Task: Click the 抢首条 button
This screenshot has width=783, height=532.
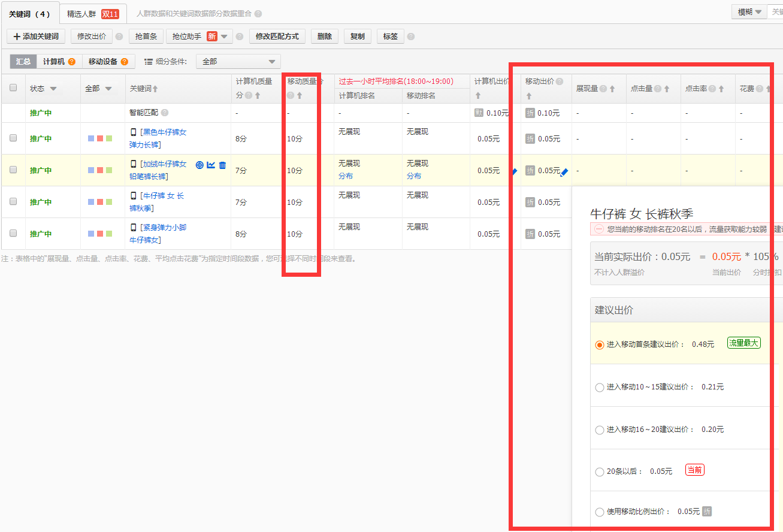Action: (x=146, y=37)
